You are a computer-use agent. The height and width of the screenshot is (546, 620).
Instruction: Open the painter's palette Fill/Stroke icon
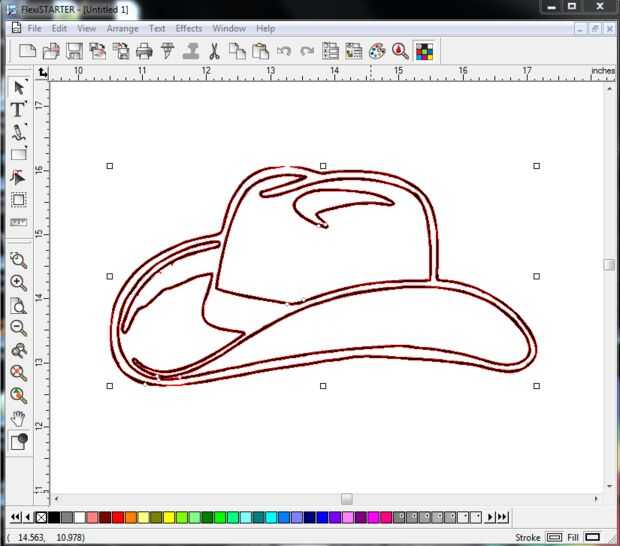coord(377,51)
